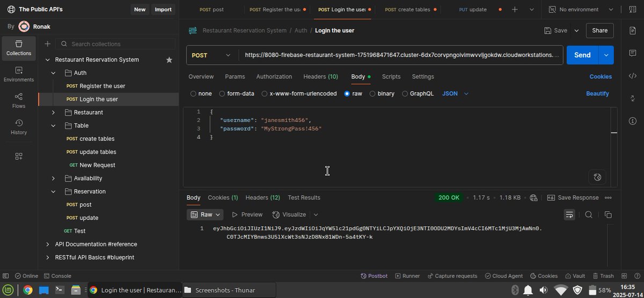Click the New button

click(x=140, y=10)
